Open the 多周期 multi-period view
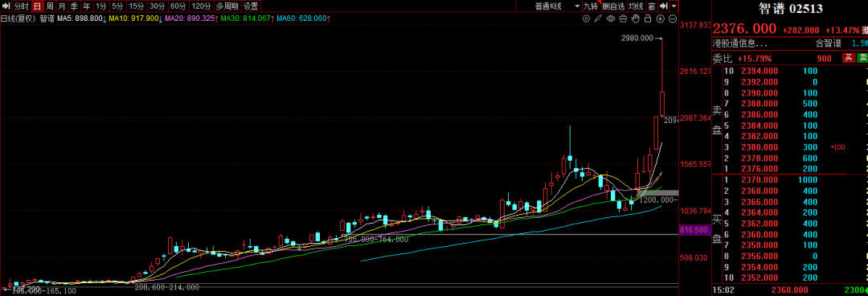The image size is (868, 296). click(227, 6)
